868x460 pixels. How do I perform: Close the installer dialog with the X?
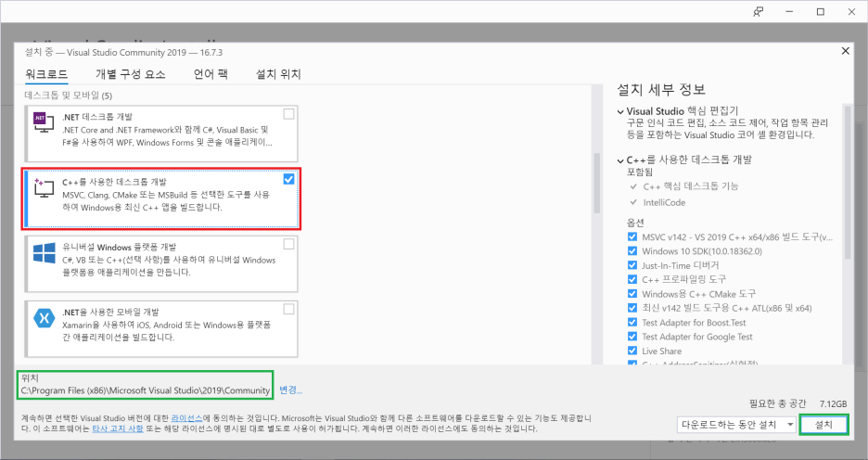pyautogui.click(x=846, y=51)
